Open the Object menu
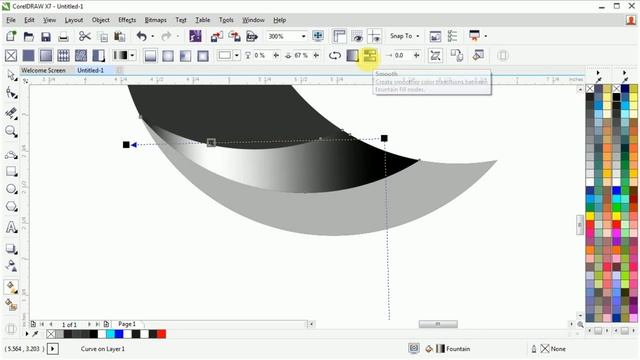The image size is (640, 360). (100, 20)
